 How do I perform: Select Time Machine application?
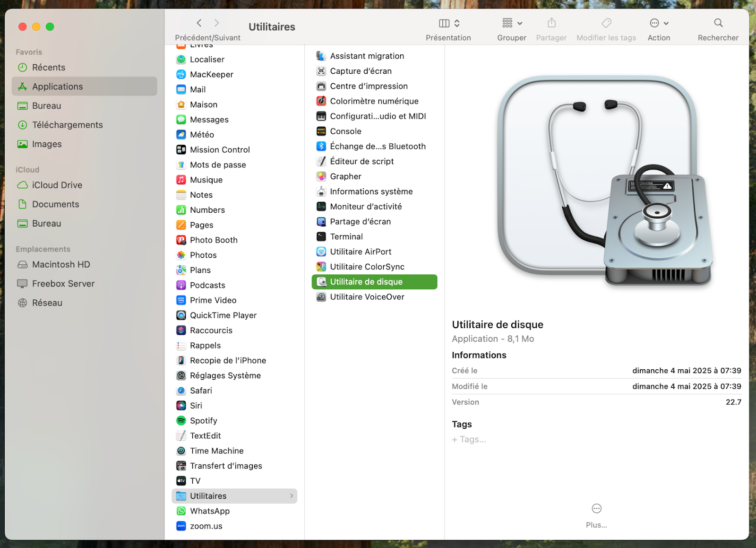tap(216, 451)
